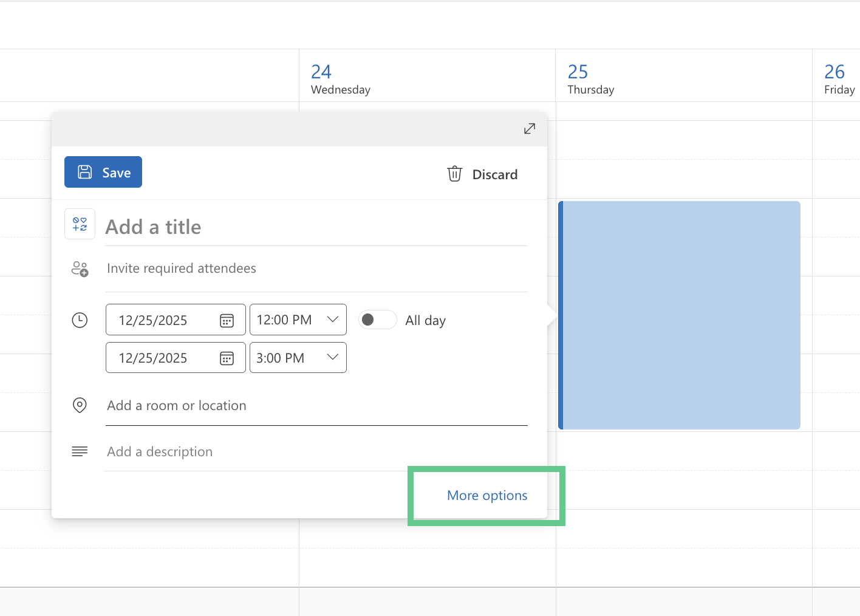Click the blue selected event block
Image resolution: width=860 pixels, height=616 pixels.
[679, 315]
